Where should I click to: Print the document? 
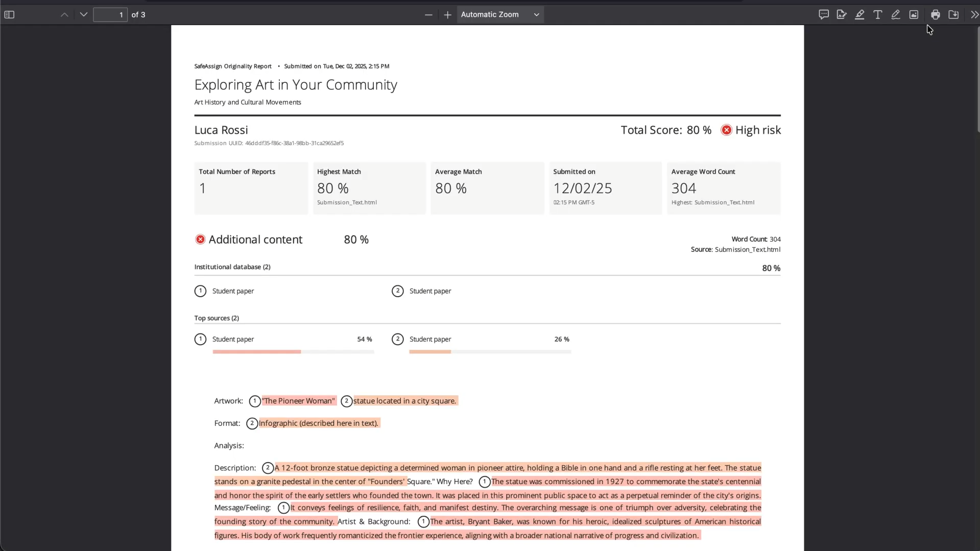pyautogui.click(x=935, y=15)
